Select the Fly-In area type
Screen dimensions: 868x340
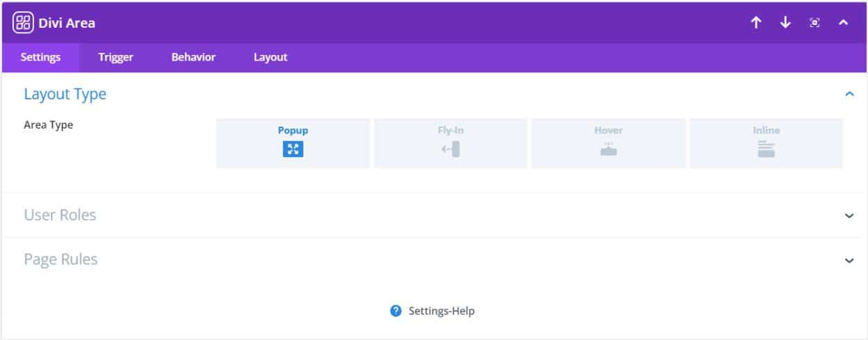(x=451, y=143)
